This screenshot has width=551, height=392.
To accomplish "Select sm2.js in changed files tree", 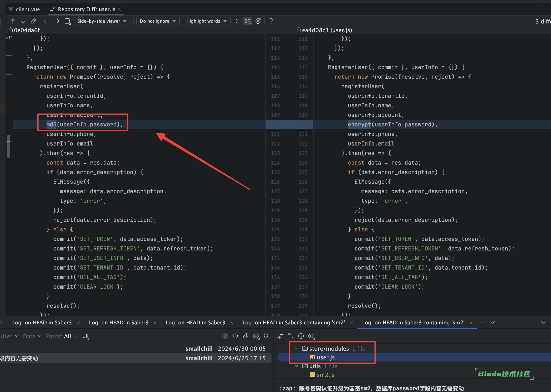I will [415, 375].
